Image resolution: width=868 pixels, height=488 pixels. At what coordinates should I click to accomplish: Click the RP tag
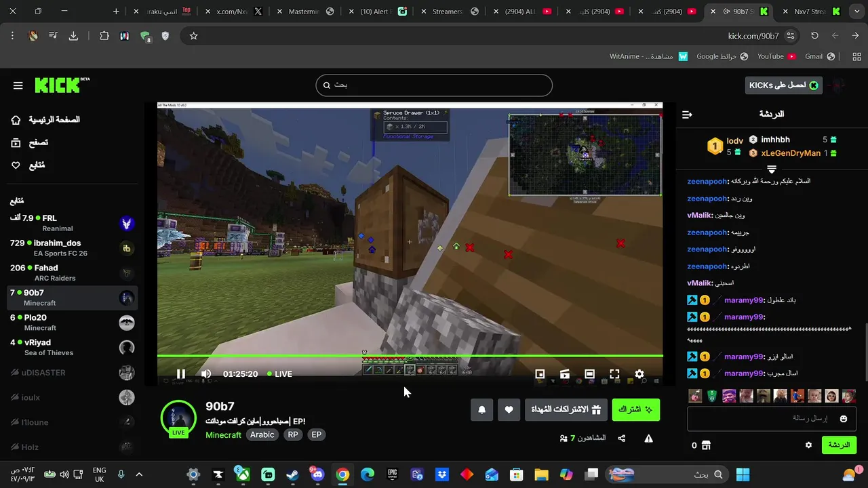293,435
